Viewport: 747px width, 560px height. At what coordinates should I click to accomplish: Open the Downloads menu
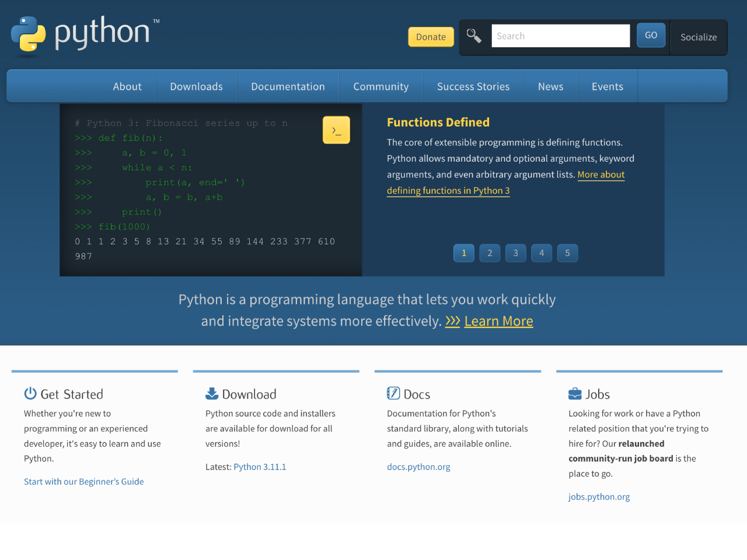pos(197,86)
